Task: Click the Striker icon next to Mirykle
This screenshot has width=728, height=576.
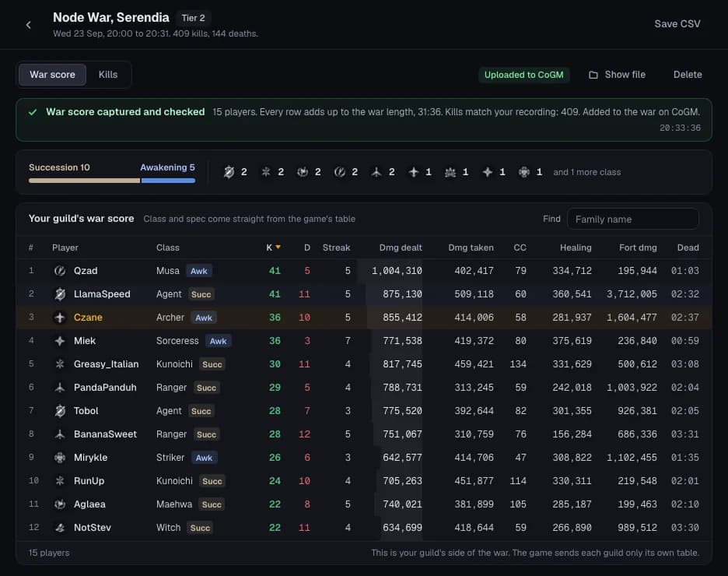Action: point(60,458)
